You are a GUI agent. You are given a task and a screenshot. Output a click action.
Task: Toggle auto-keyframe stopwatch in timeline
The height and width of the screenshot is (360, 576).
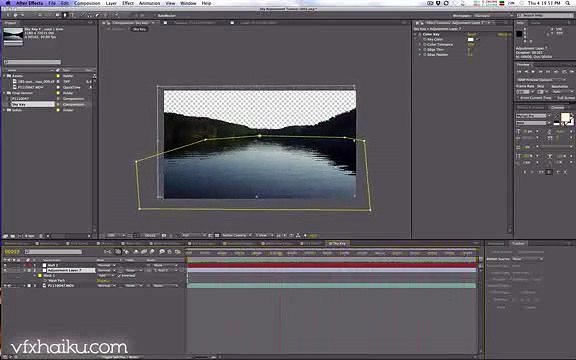[x=169, y=252]
